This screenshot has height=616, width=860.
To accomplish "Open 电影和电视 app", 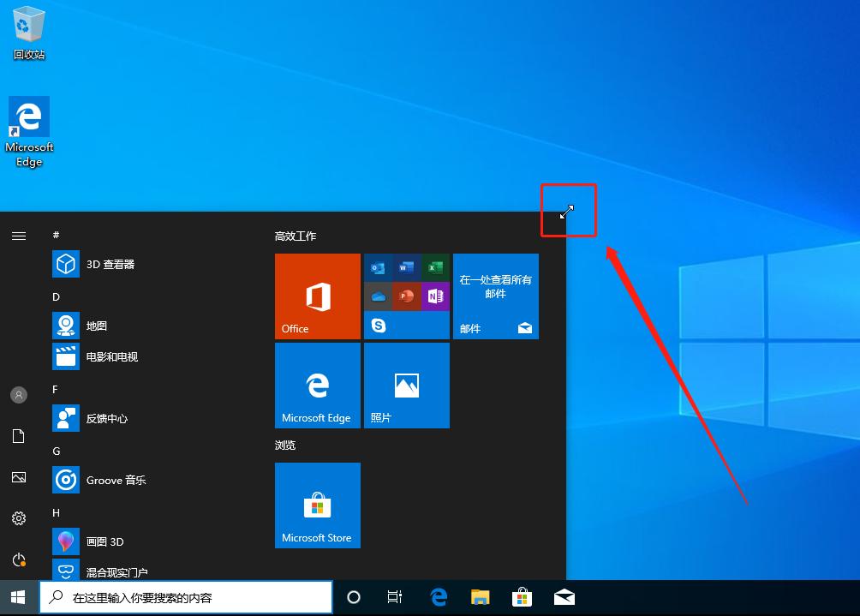I will pyautogui.click(x=111, y=357).
